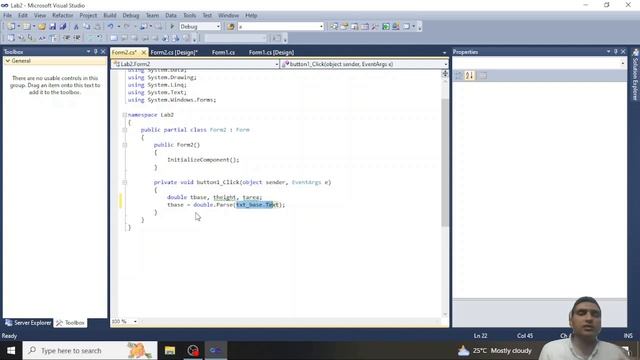Select the Categorized icon in Properties

458,76
